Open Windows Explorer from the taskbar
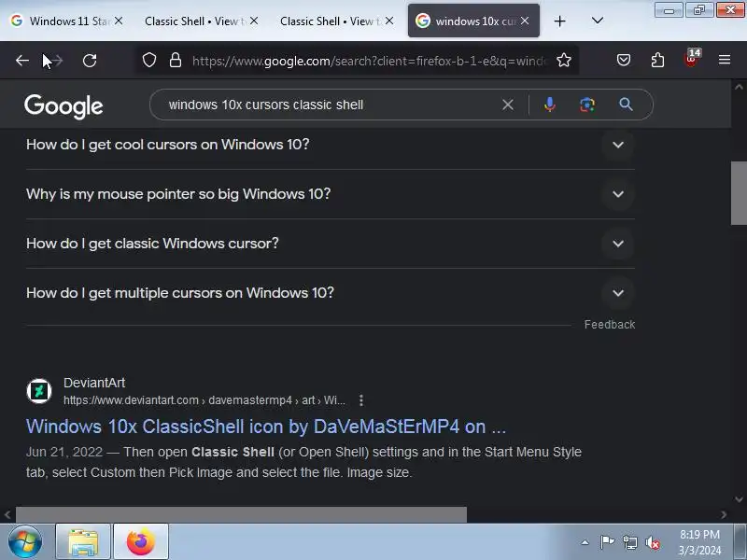This screenshot has width=747, height=560. coord(83,541)
